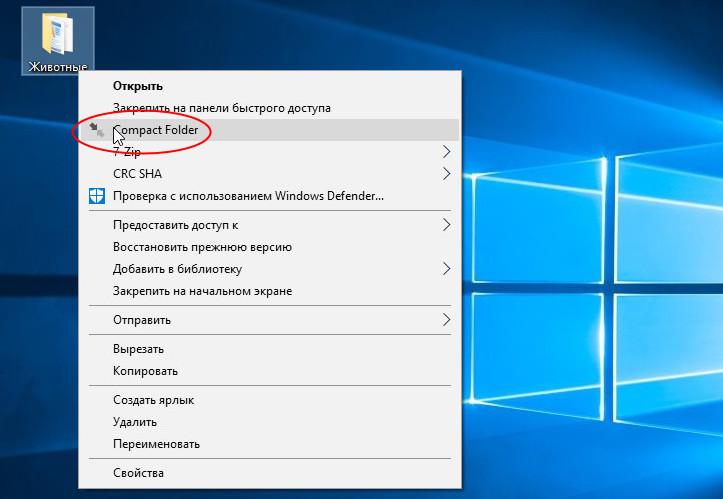
Task: Choose Вырезать from the menu
Action: click(270, 349)
